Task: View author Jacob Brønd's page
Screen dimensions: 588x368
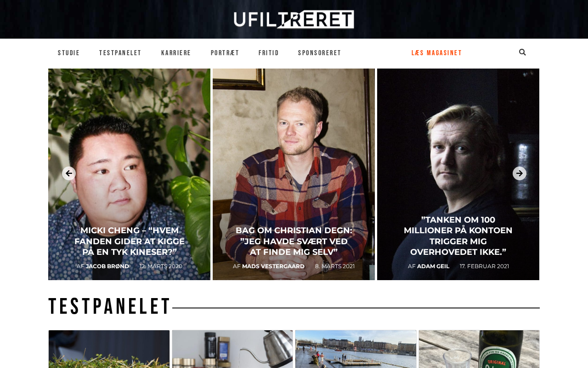Action: click(107, 266)
